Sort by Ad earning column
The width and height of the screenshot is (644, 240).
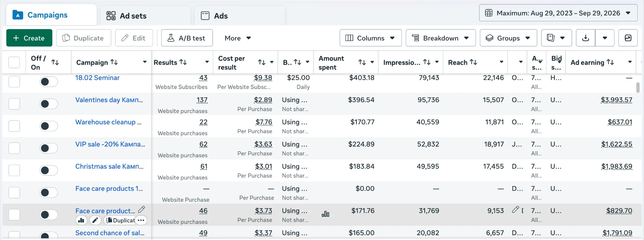pos(610,62)
